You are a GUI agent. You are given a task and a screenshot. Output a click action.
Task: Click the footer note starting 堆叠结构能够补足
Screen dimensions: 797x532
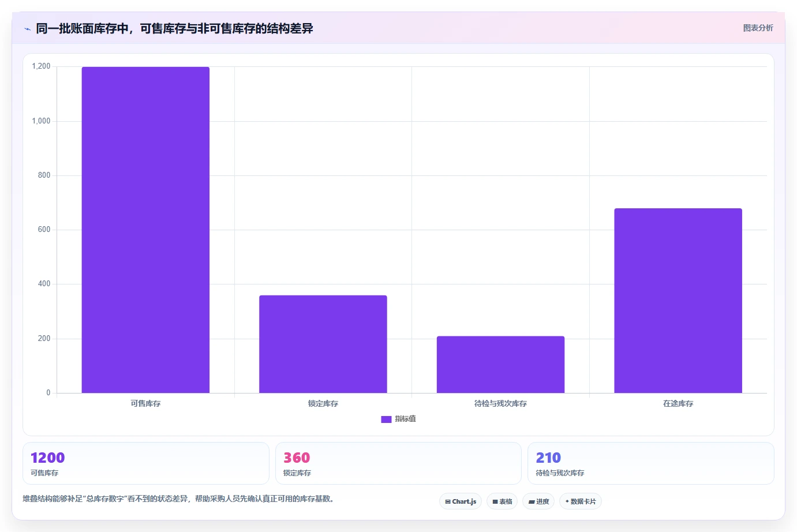point(178,499)
